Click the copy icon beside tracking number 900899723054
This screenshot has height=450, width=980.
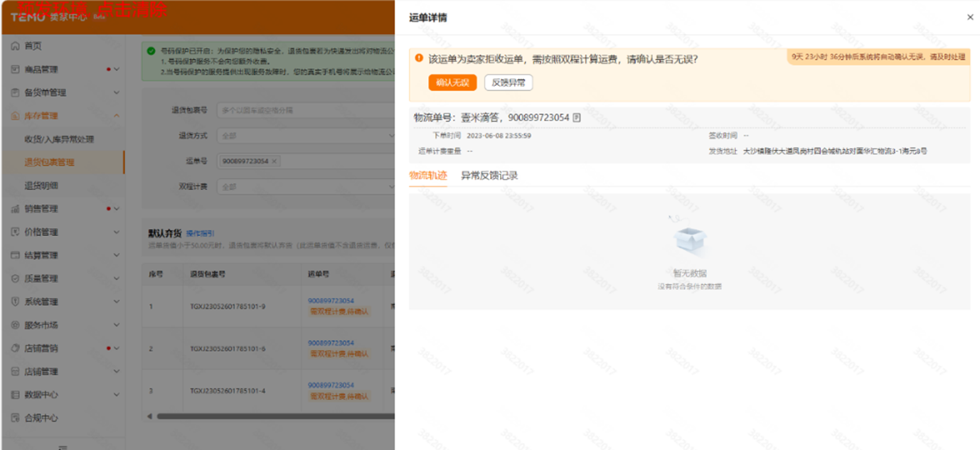pos(577,117)
